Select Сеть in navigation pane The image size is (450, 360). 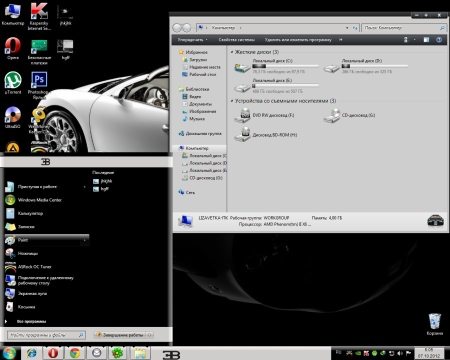(x=187, y=192)
